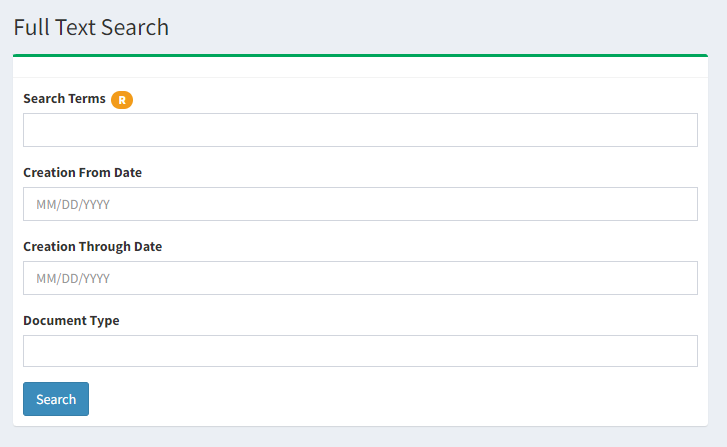Click the green bar atop the search panel
The image size is (727, 447).
click(360, 55)
